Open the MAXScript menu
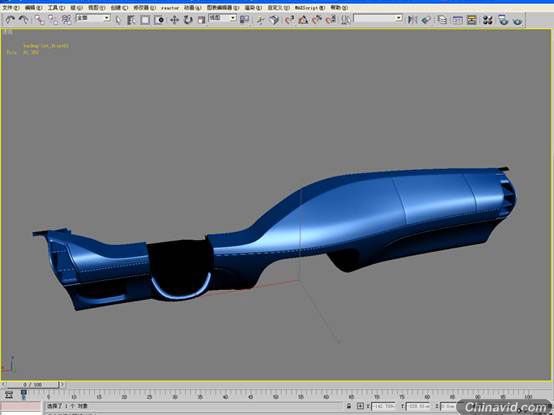The height and width of the screenshot is (415, 554). coord(310,7)
